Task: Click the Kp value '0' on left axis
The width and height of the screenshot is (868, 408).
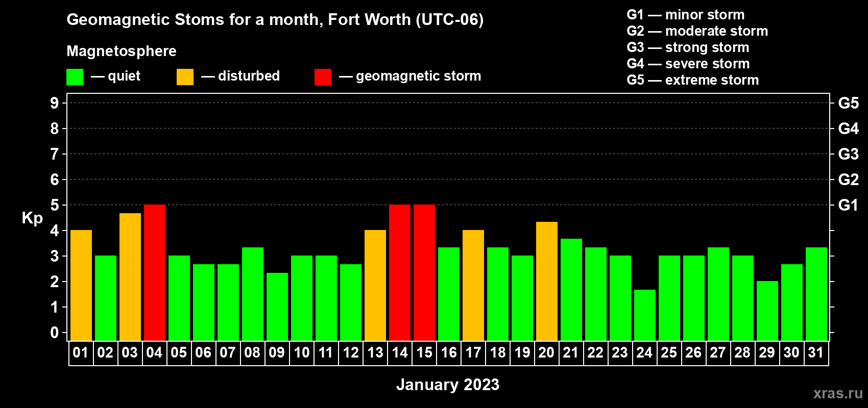Action: [55, 333]
